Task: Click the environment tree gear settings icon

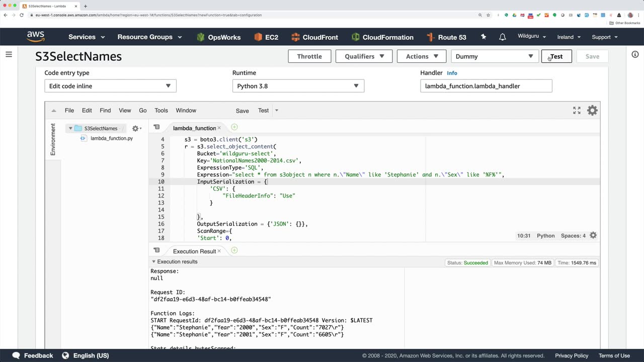Action: [136, 129]
